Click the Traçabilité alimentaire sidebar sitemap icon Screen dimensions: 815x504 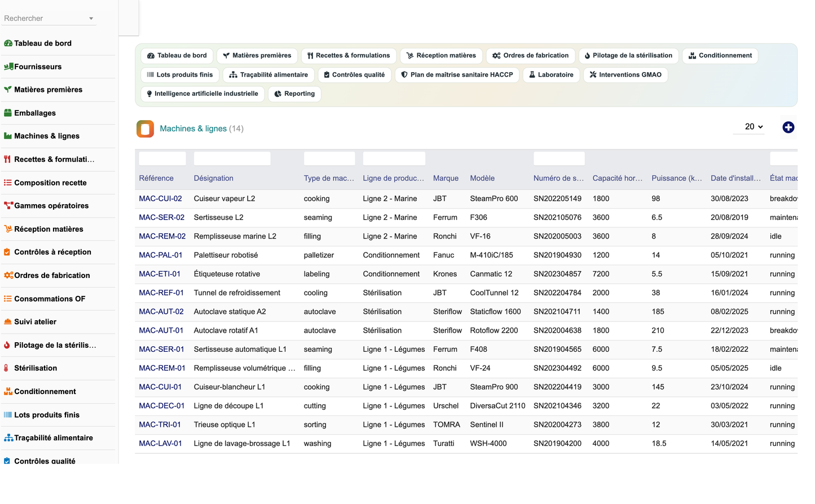[x=8, y=438]
